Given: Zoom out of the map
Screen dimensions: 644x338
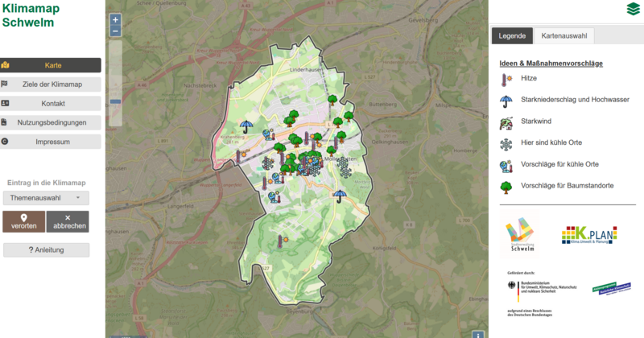Looking at the screenshot, I should click(x=115, y=31).
